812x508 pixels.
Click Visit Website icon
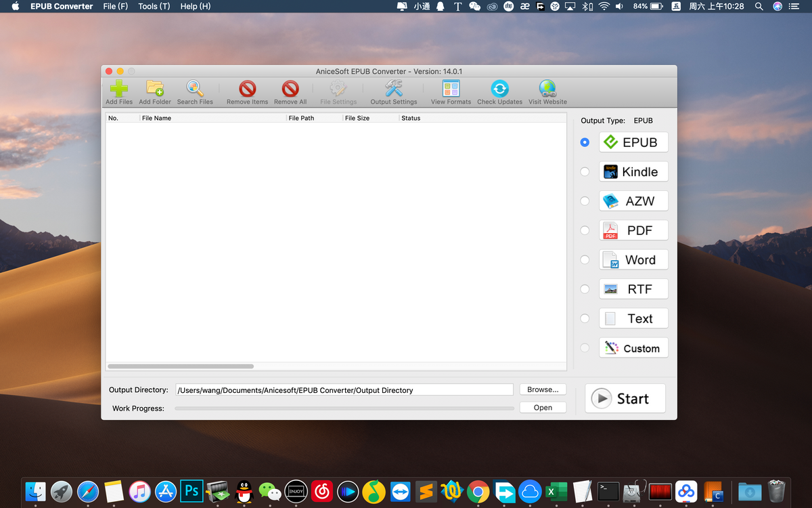547,92
